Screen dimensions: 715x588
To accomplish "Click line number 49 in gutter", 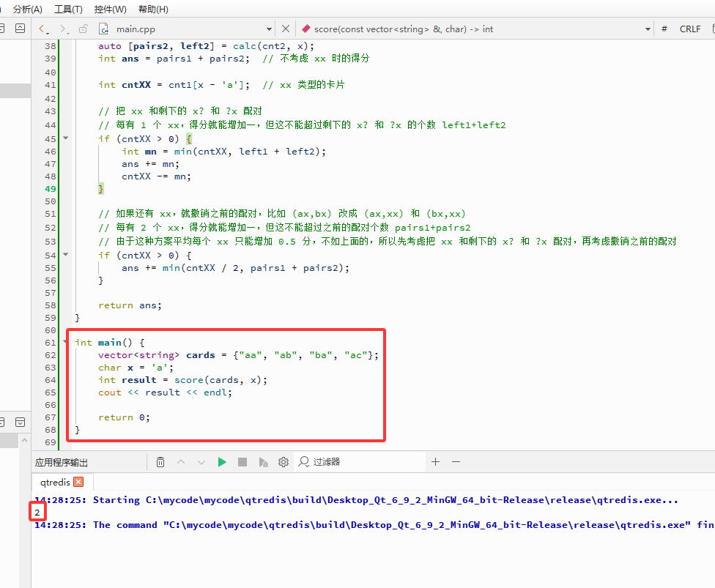I will click(x=50, y=189).
